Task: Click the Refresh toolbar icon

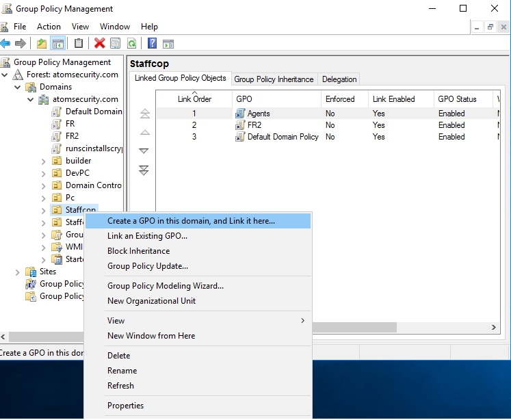Action: 131,43
